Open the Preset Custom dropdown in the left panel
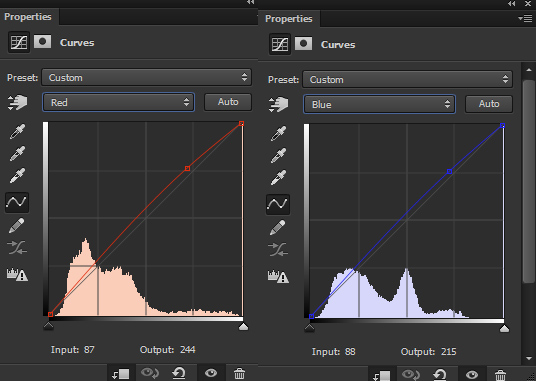 [x=147, y=77]
